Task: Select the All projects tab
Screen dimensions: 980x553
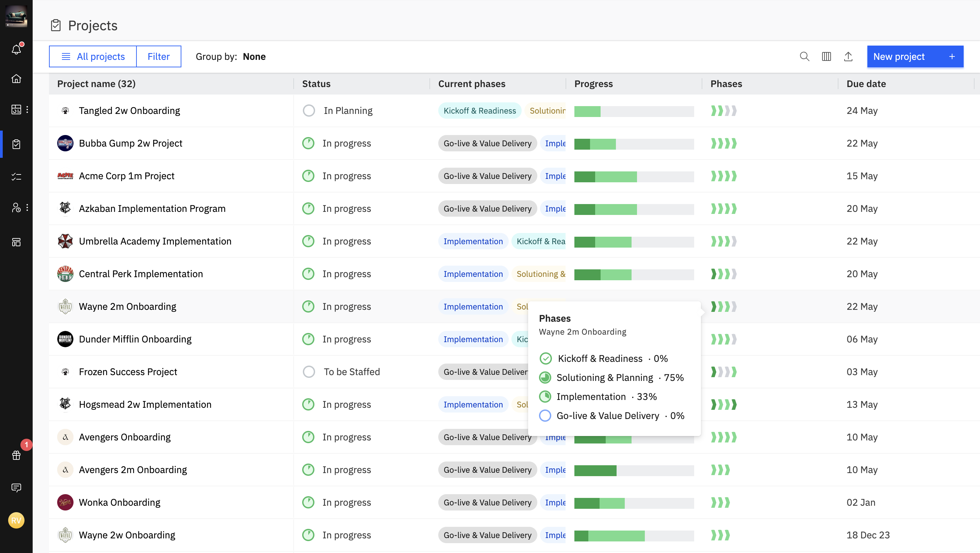Action: [x=93, y=57]
